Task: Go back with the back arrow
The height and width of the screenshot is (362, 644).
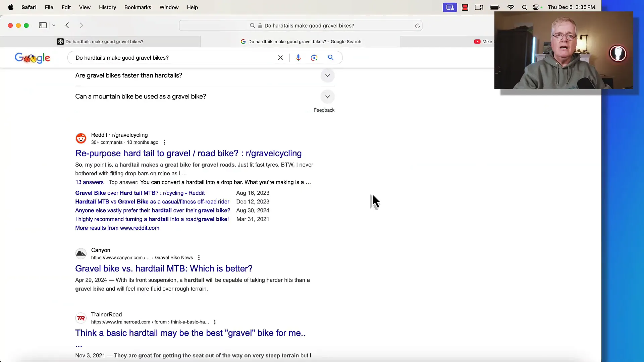Action: (x=67, y=25)
